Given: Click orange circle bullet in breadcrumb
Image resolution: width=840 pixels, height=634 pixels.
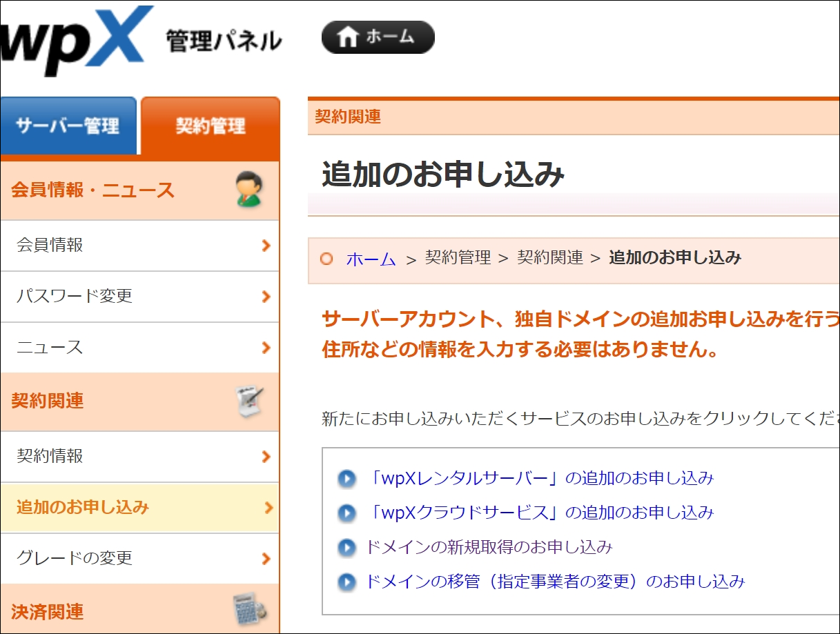Looking at the screenshot, I should coord(326,259).
